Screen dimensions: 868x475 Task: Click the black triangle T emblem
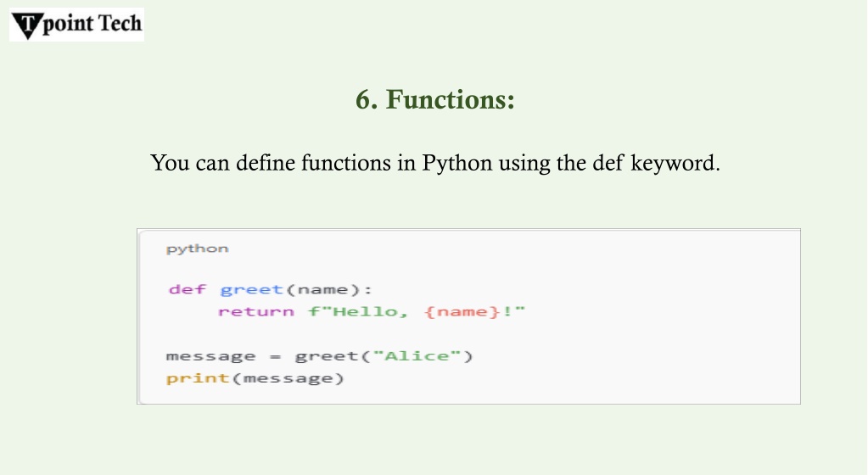(26, 25)
